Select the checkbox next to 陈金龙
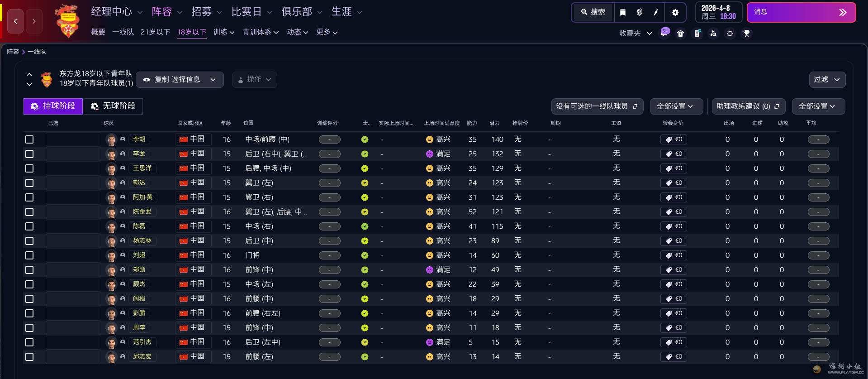This screenshot has width=868, height=379. click(29, 212)
